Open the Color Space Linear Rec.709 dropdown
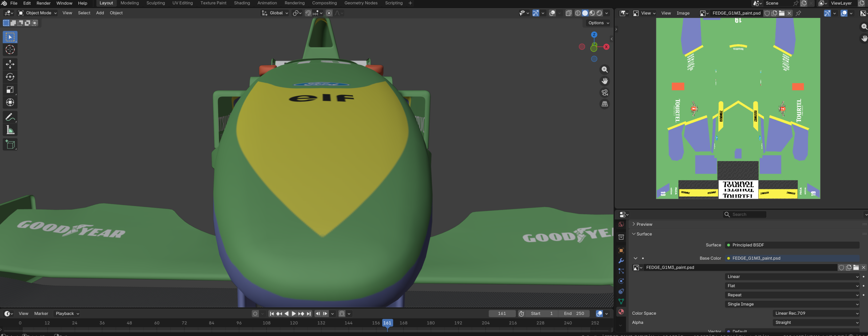 click(x=816, y=313)
